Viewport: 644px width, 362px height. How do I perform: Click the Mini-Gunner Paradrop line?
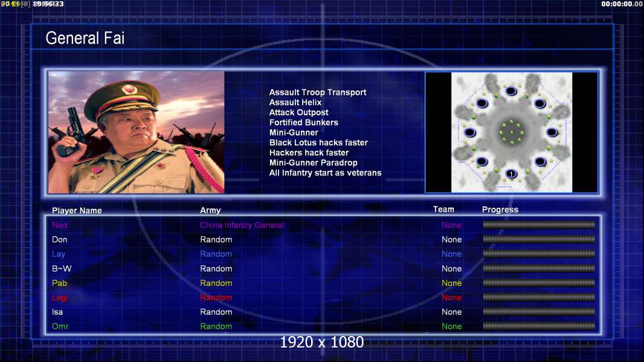(x=313, y=163)
